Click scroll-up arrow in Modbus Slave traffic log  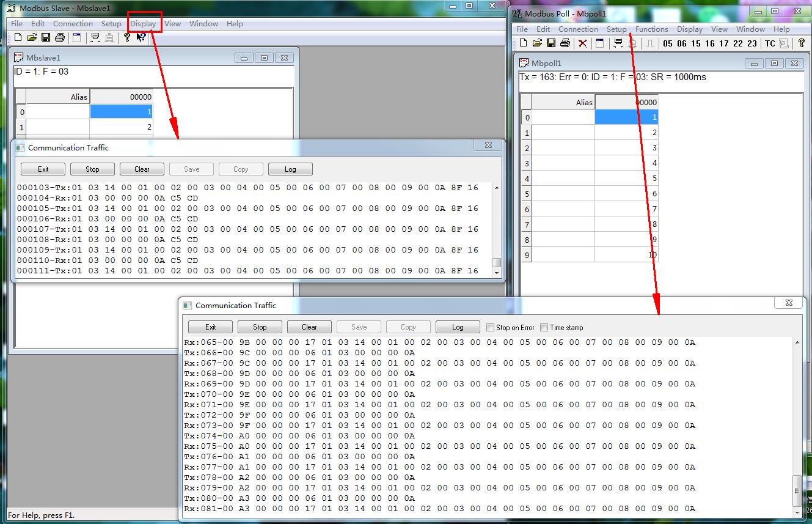[496, 188]
